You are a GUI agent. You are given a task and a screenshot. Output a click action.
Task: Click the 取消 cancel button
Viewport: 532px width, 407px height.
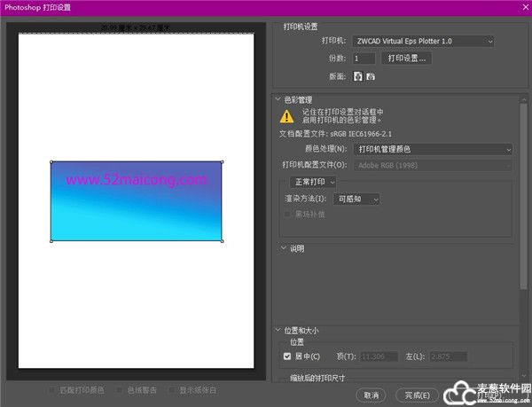(x=371, y=395)
